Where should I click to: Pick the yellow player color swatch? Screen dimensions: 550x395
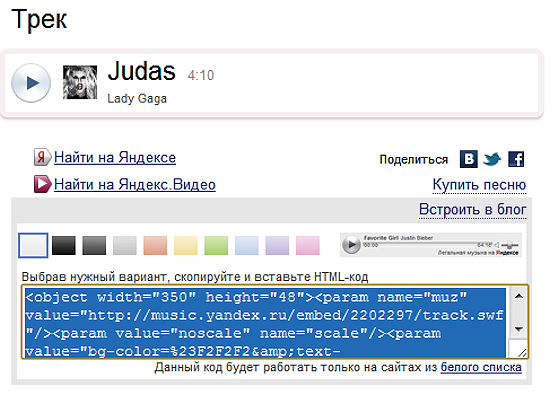pyautogui.click(x=186, y=245)
